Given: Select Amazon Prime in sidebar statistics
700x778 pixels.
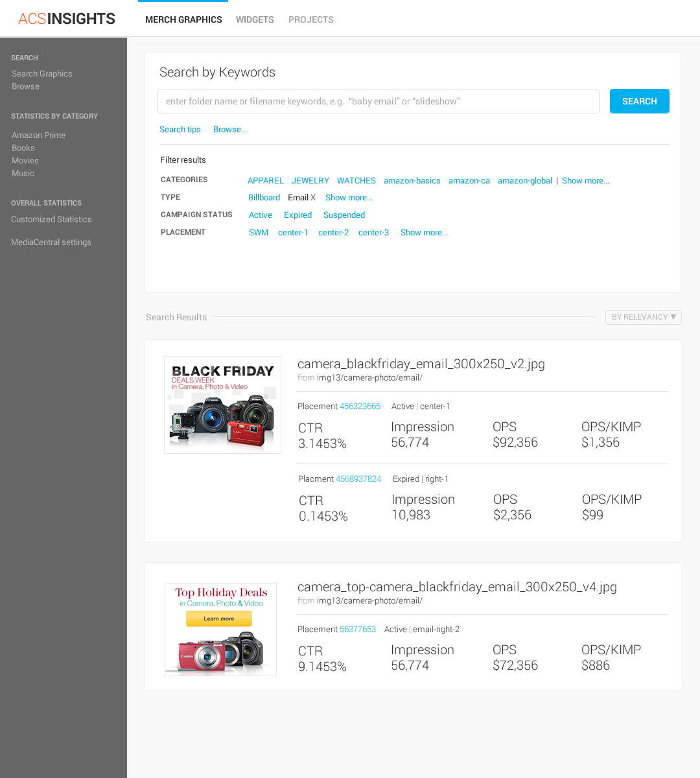Looking at the screenshot, I should coord(38,136).
